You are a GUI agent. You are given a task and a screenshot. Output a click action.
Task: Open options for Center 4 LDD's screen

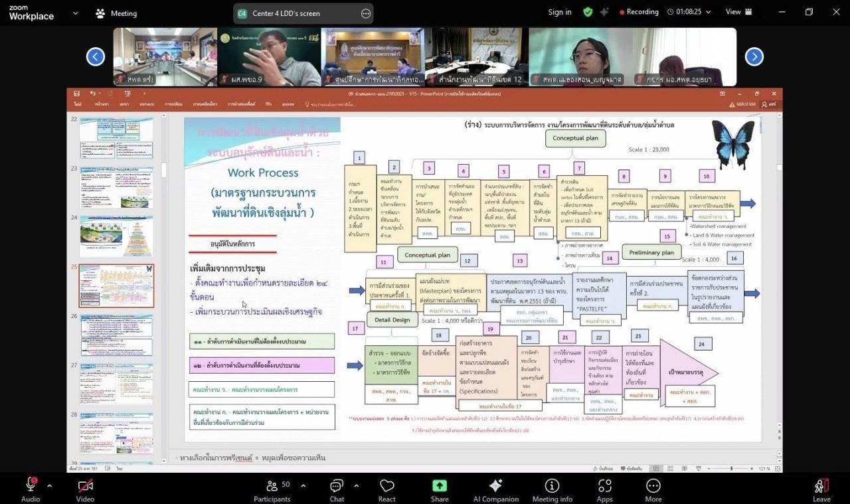(366, 13)
